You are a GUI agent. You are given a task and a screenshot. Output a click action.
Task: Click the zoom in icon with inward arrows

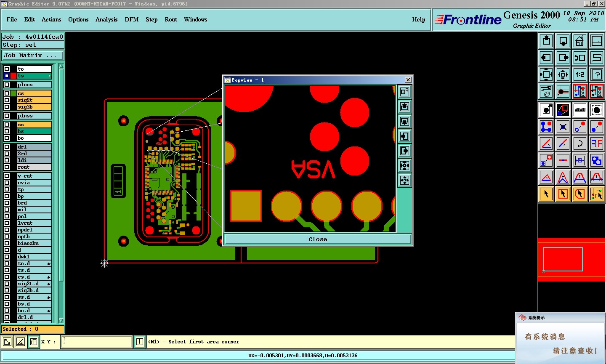point(563,74)
